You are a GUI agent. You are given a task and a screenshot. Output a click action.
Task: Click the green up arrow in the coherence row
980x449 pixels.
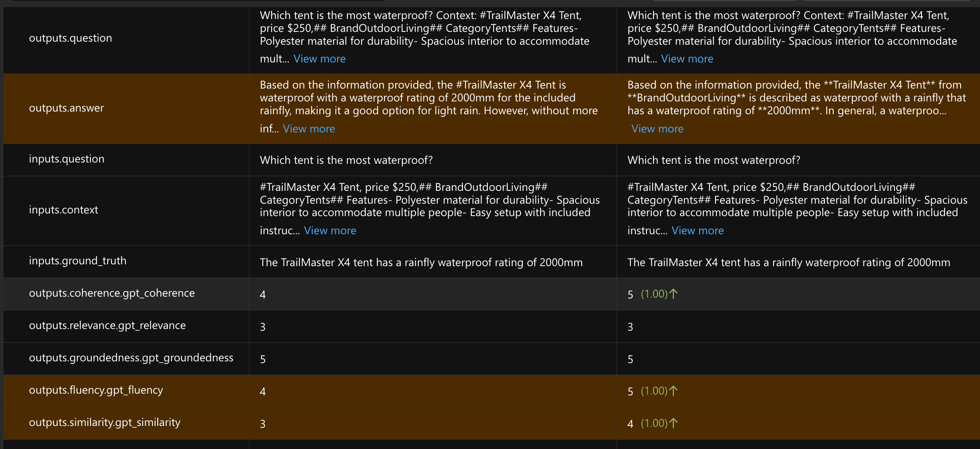tap(673, 294)
